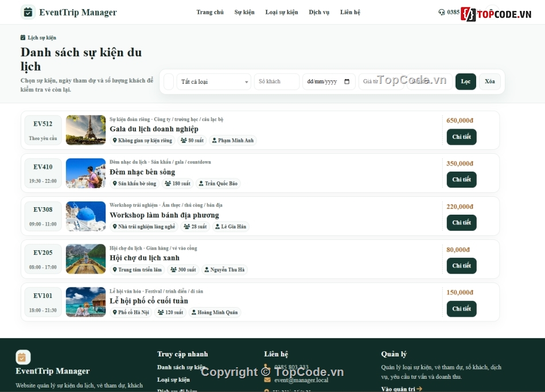Click the Eiffel Tower thumbnail for EV512
Image resolution: width=545 pixels, height=392 pixels.
pos(86,130)
